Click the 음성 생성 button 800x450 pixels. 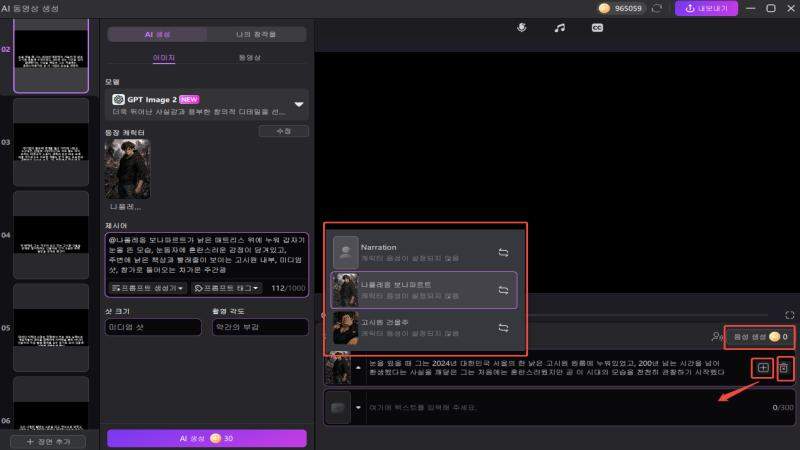pos(760,337)
